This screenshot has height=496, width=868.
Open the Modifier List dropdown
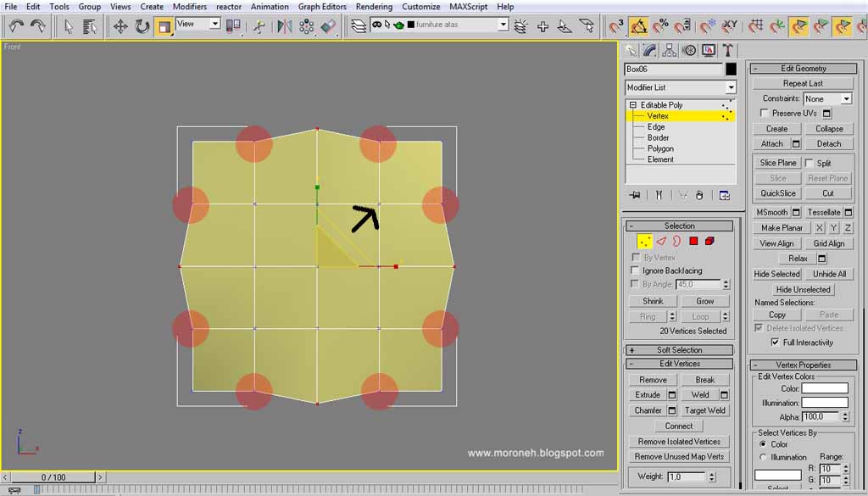[x=681, y=87]
